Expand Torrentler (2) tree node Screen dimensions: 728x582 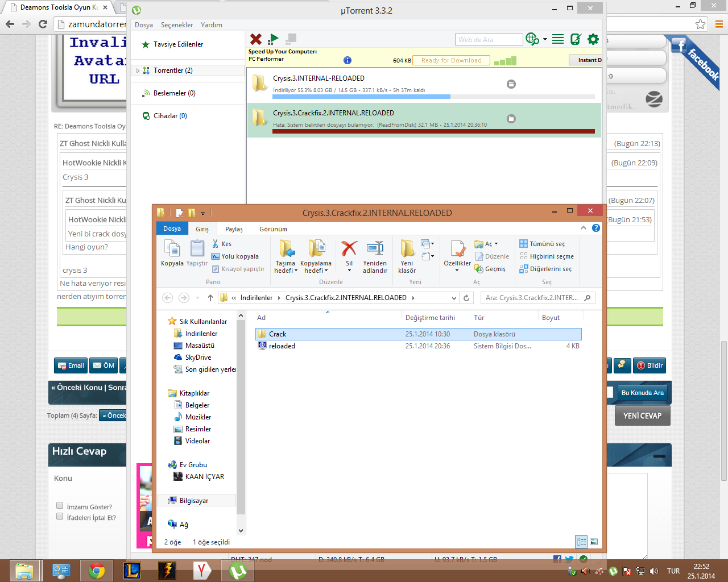click(138, 70)
